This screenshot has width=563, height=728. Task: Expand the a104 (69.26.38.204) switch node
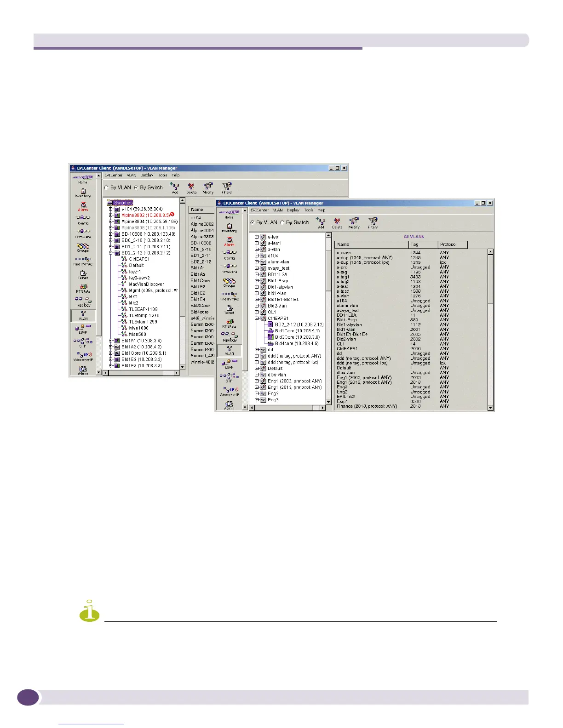(x=111, y=209)
